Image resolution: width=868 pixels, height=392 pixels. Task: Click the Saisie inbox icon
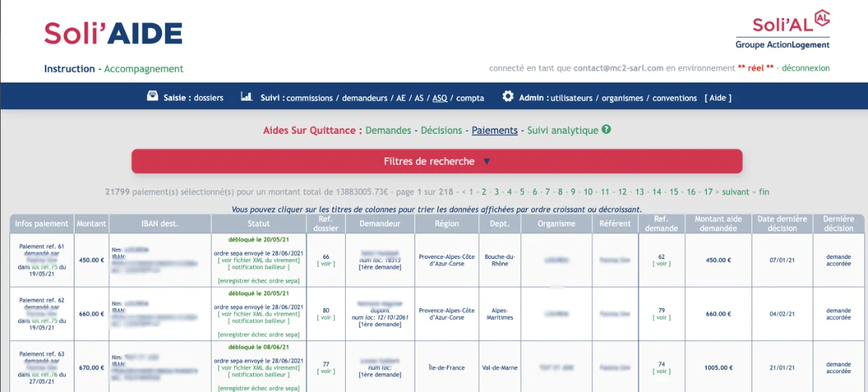[x=153, y=97]
